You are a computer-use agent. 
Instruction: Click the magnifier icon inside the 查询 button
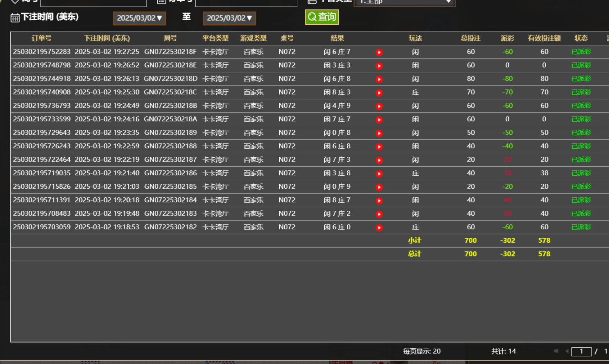tap(312, 17)
